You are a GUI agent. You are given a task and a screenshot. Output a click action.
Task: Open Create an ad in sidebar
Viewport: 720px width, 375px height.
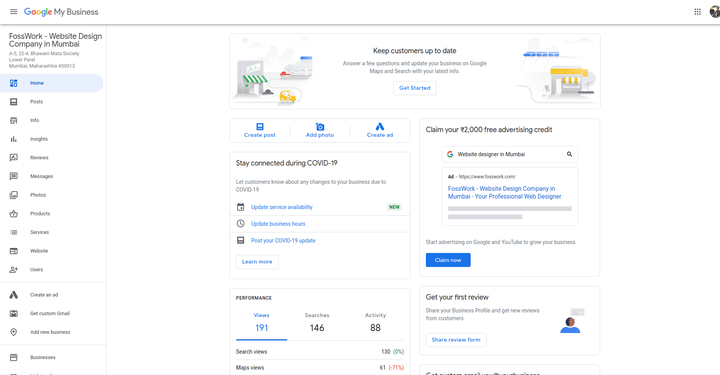pos(51,295)
